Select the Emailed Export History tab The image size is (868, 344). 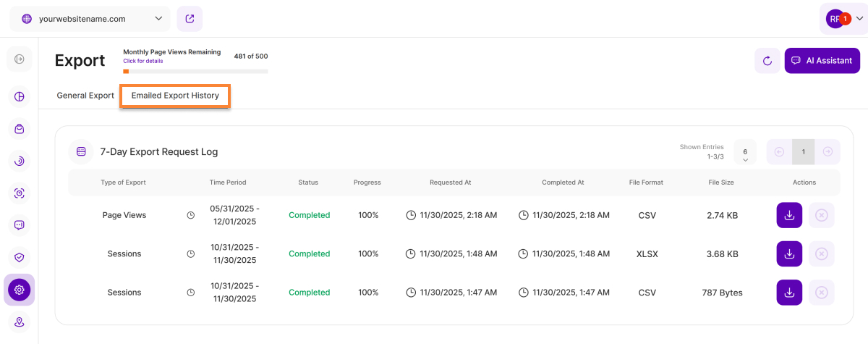[x=175, y=96]
